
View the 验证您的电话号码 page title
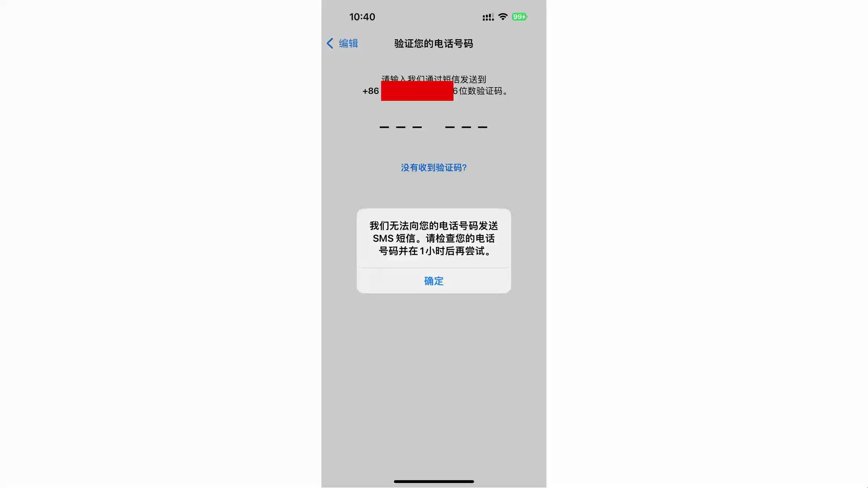click(434, 43)
